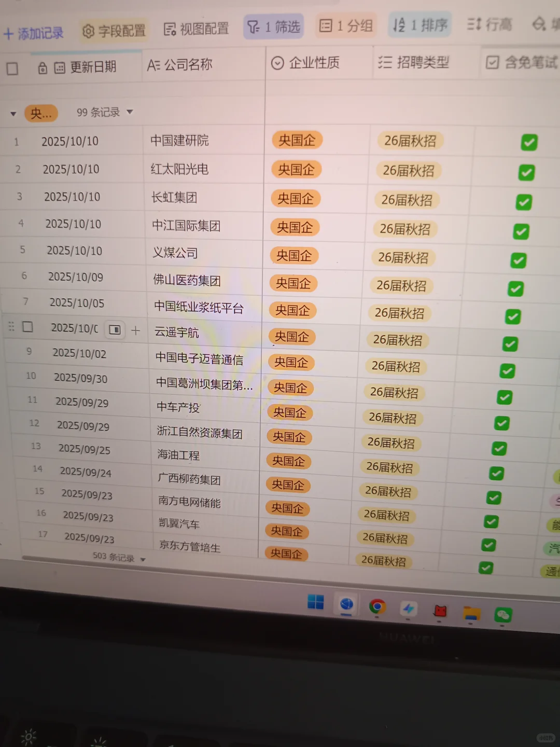Select the 中国葛洲坝集团第... company cell
This screenshot has height=747, width=560.
pos(205,384)
